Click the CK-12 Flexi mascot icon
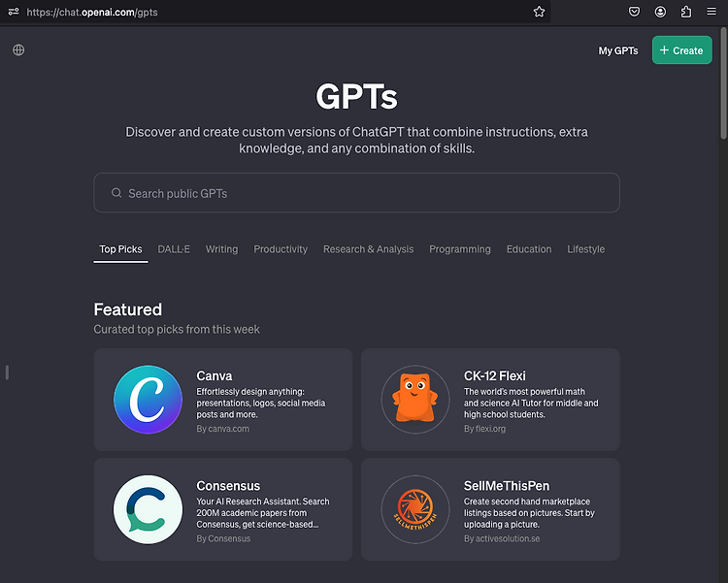This screenshot has width=728, height=583. click(415, 400)
